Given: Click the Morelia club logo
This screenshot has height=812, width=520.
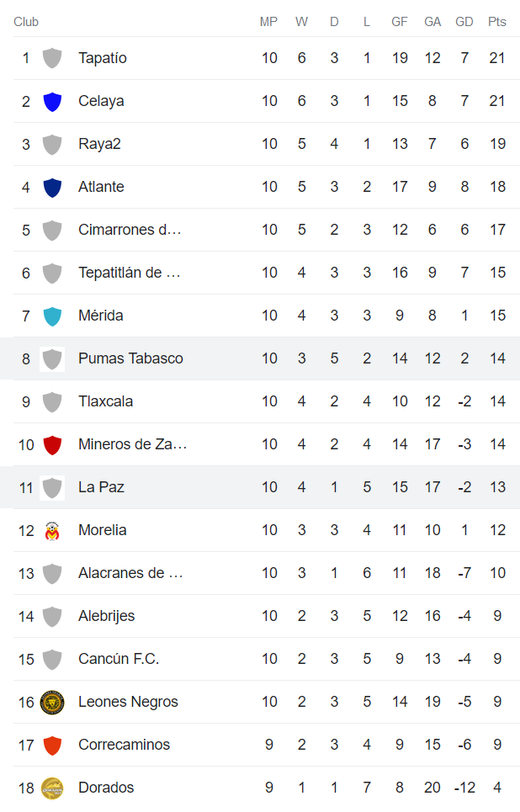Looking at the screenshot, I should [x=52, y=531].
